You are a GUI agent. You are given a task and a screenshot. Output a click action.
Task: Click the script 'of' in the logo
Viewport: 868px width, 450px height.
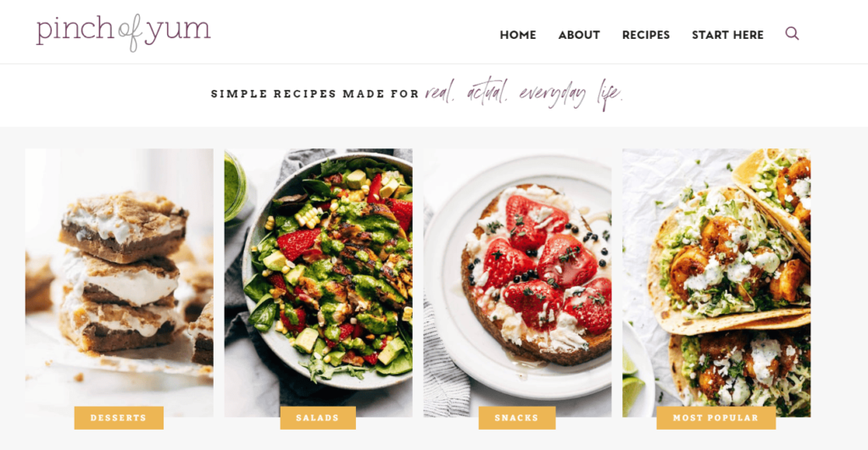[x=130, y=33]
